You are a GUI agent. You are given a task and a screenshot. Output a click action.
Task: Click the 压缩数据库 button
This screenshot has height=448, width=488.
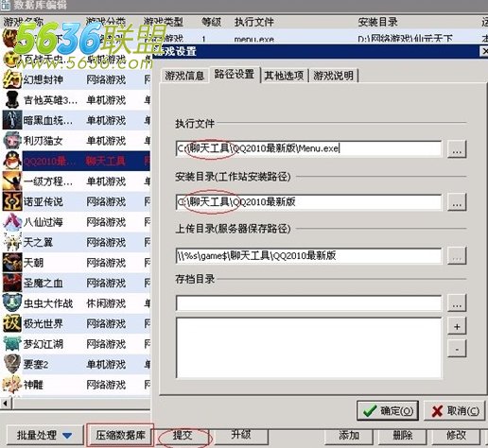click(x=120, y=435)
